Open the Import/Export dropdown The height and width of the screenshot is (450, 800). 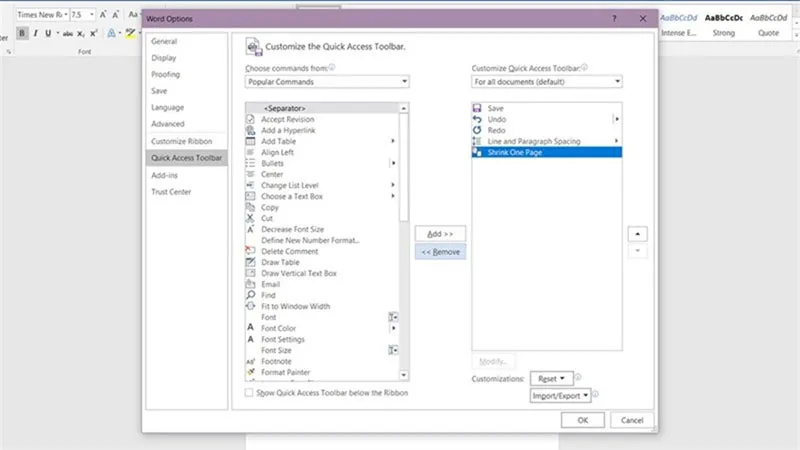pyautogui.click(x=560, y=395)
